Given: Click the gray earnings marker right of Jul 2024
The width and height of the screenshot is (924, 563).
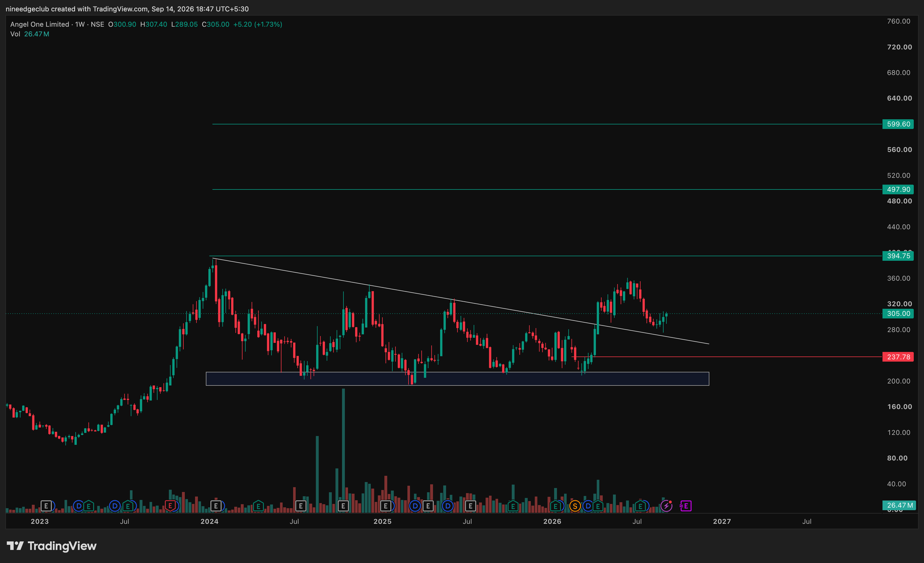Looking at the screenshot, I should pos(301,506).
